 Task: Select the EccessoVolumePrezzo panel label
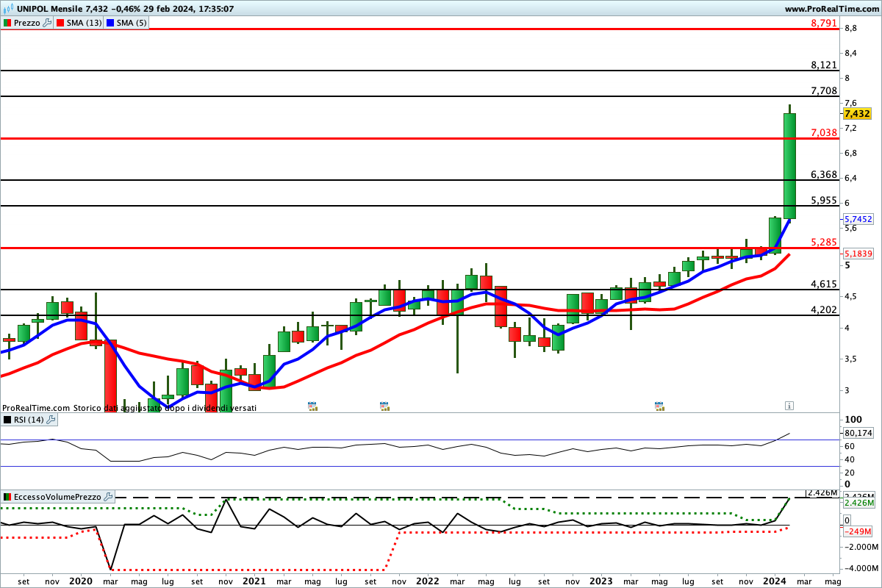click(x=57, y=497)
